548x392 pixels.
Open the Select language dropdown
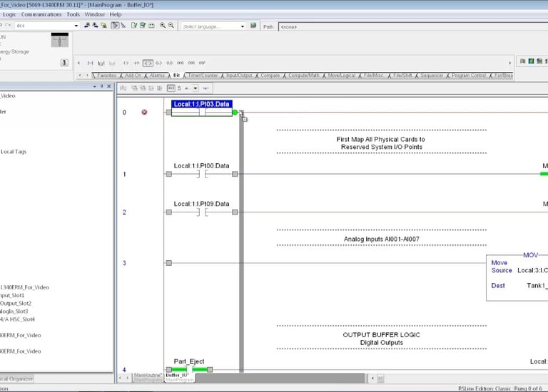tap(243, 26)
